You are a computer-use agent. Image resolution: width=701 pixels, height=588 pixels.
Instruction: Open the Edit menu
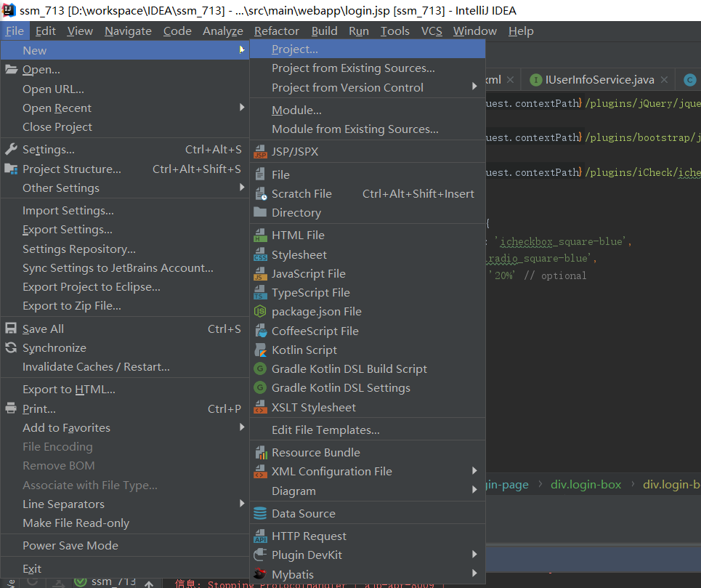46,31
